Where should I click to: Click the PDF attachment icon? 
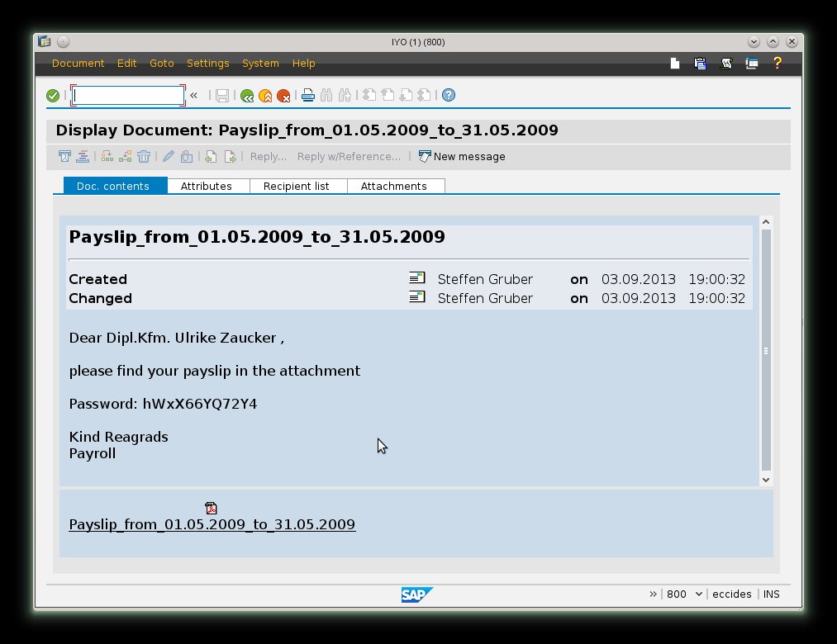(212, 508)
